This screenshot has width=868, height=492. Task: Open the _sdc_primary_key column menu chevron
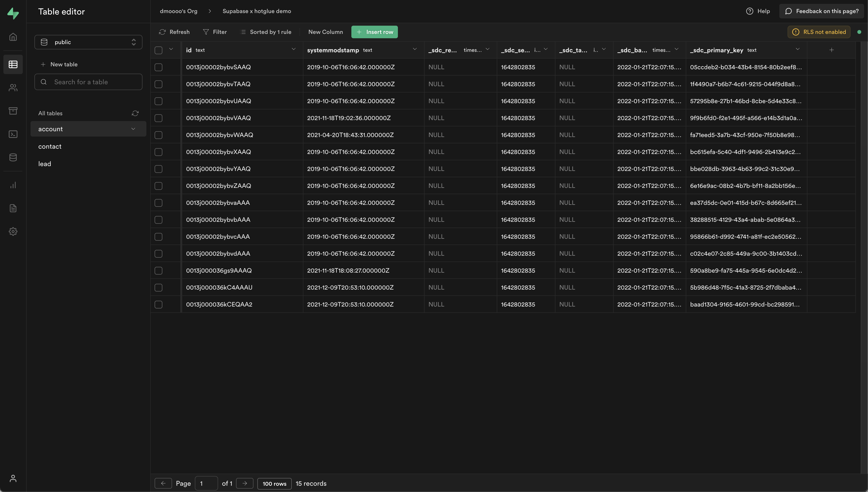[797, 49]
